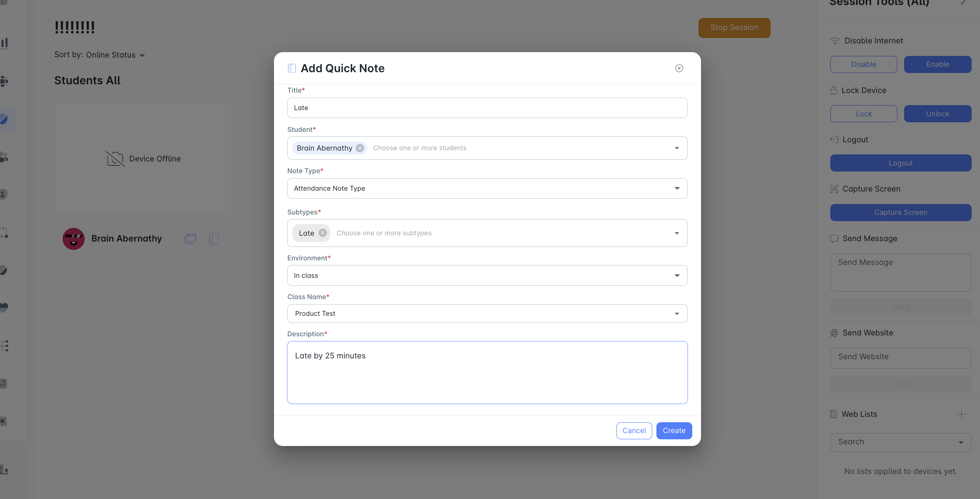Image resolution: width=980 pixels, height=499 pixels.
Task: Click Disable internet button
Action: [864, 64]
